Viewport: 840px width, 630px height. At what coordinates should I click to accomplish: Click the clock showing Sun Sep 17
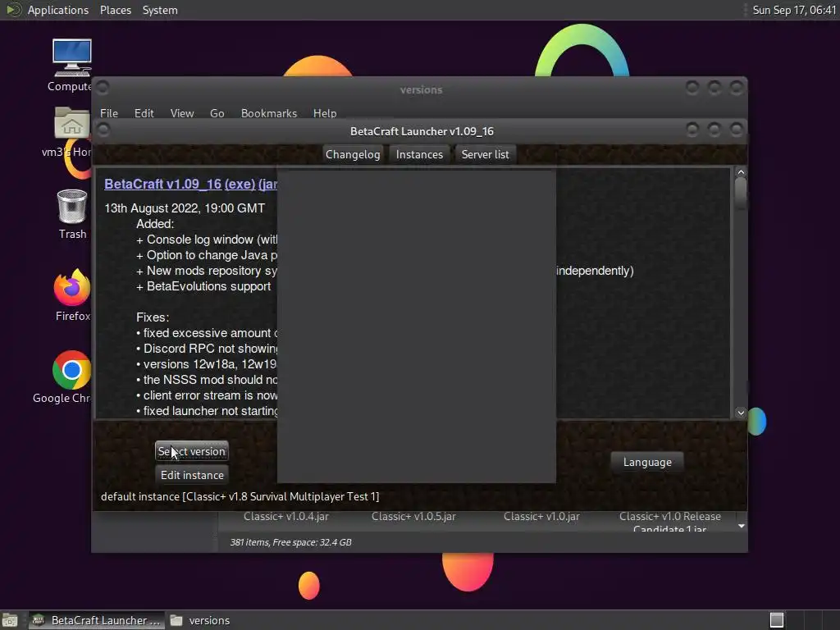[x=794, y=10]
